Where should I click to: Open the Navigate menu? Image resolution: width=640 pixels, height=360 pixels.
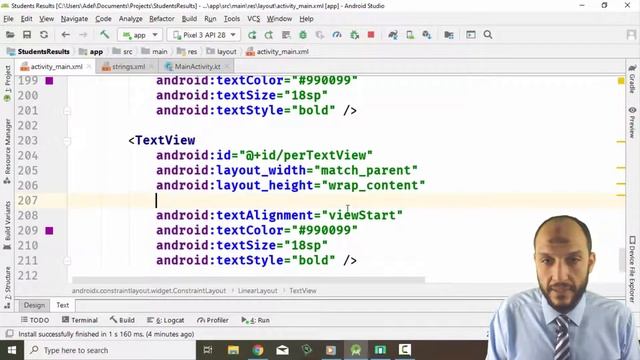click(x=74, y=19)
